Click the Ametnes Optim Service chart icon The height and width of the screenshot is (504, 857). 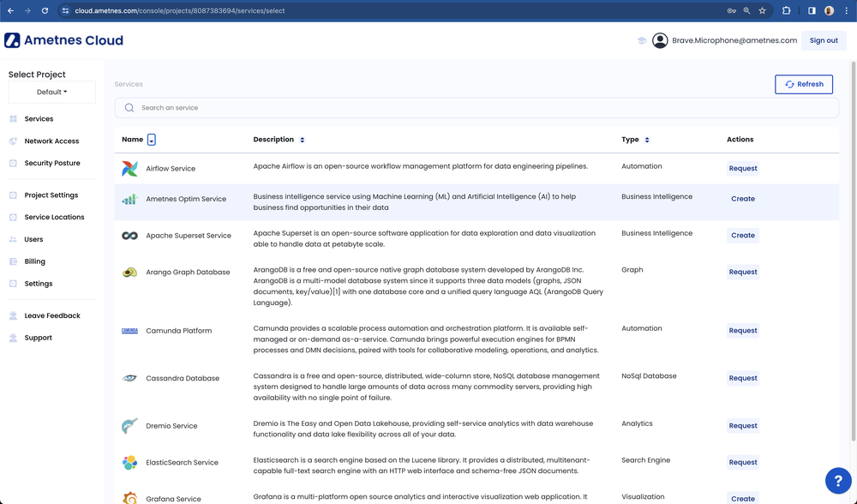129,199
